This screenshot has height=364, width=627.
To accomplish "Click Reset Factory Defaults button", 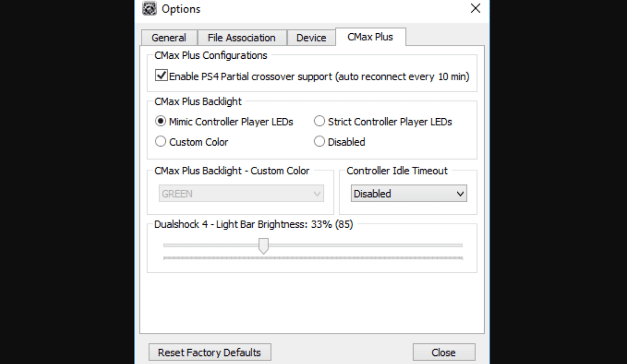I will pyautogui.click(x=210, y=353).
